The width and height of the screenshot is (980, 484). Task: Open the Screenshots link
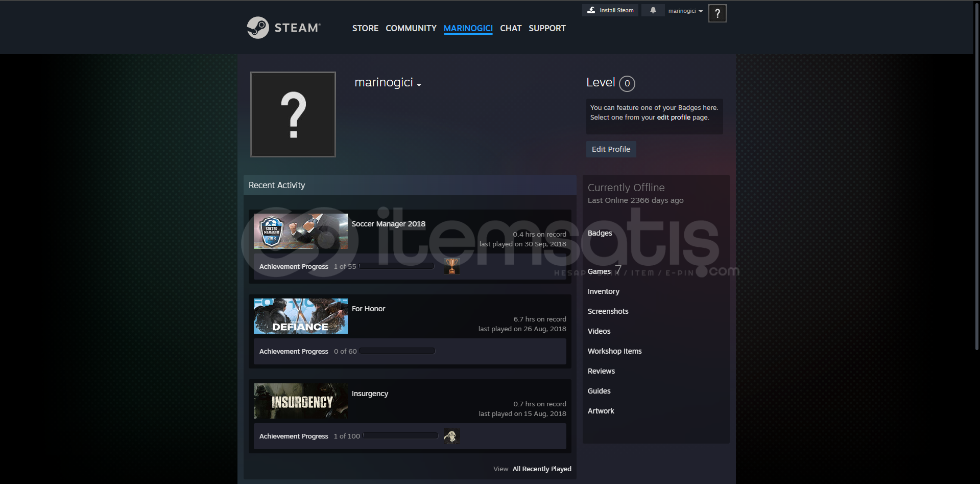point(608,311)
